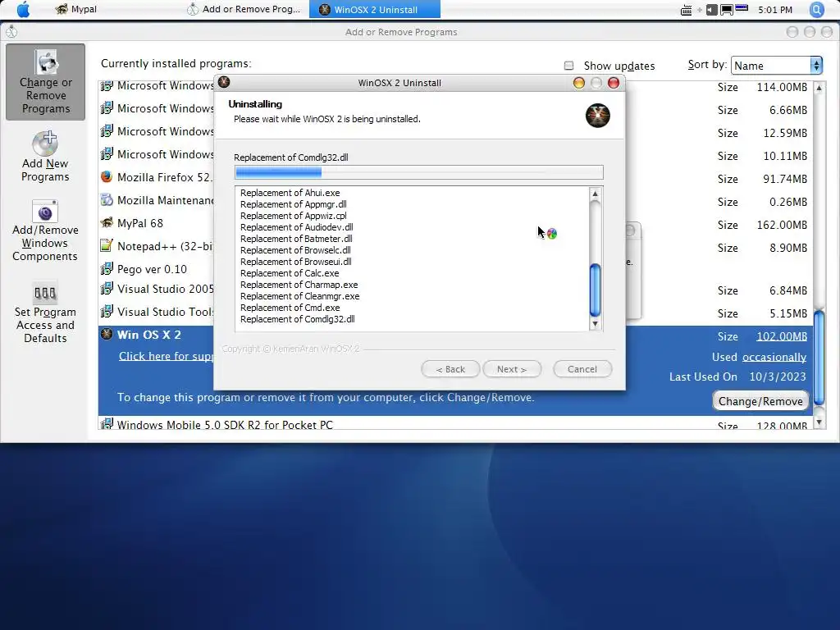Click the Back button in uninstaller
The image size is (840, 630).
[x=450, y=369]
